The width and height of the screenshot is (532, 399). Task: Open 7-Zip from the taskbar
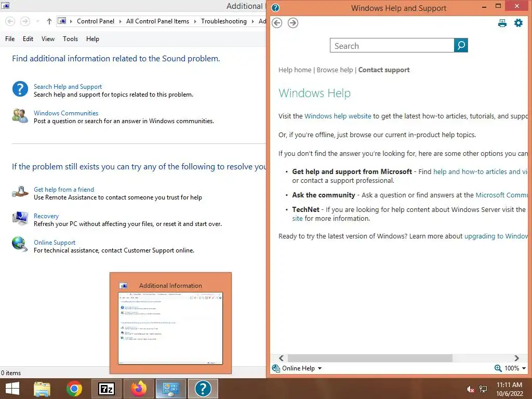click(107, 389)
